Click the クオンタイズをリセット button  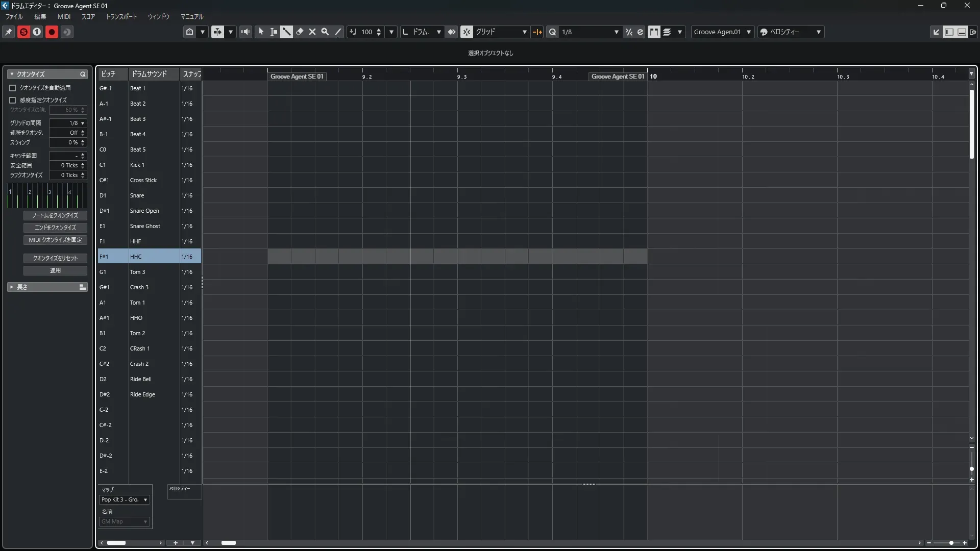(x=55, y=258)
